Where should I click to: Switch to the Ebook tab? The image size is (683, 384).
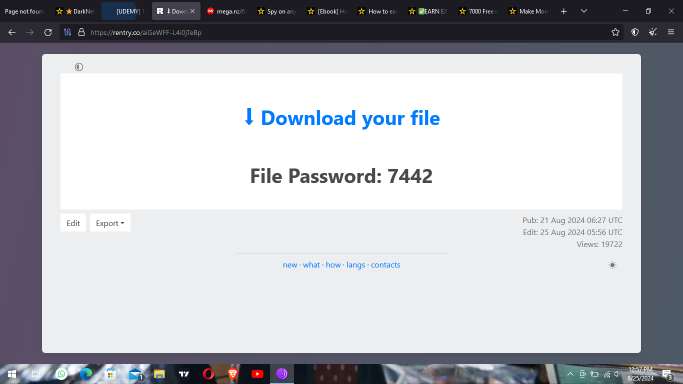(x=328, y=11)
